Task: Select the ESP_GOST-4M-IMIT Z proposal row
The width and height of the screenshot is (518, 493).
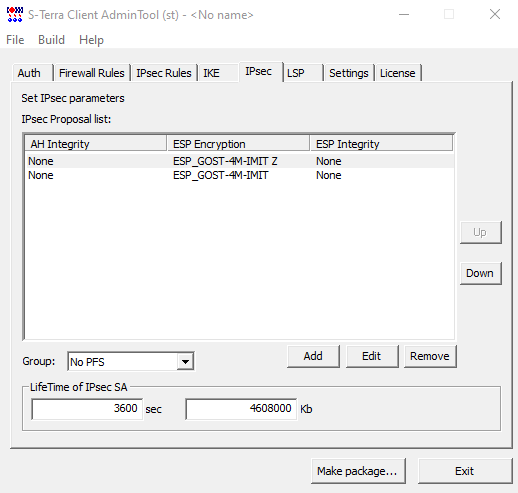Action: click(x=239, y=161)
